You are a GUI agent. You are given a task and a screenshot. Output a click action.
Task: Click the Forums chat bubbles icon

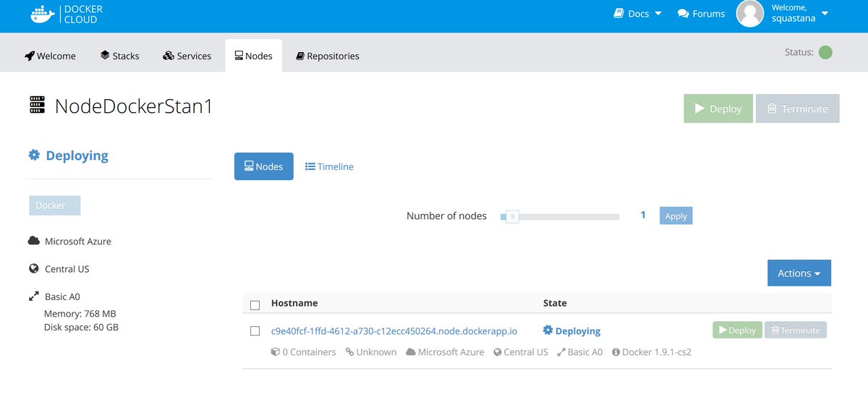tap(683, 13)
